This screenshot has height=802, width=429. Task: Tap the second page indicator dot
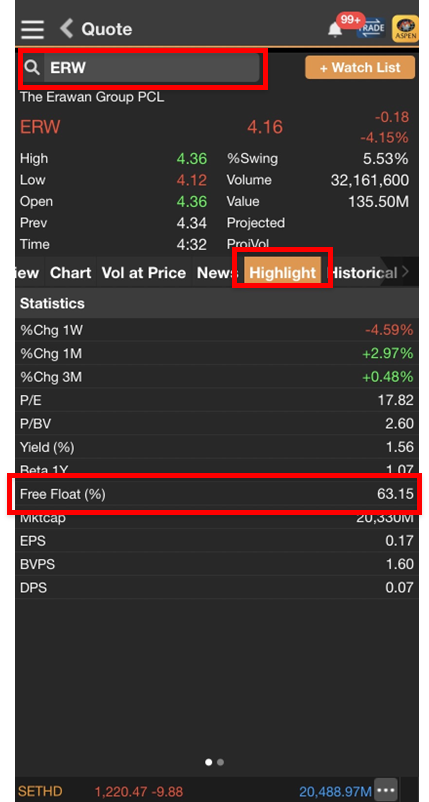click(x=220, y=762)
